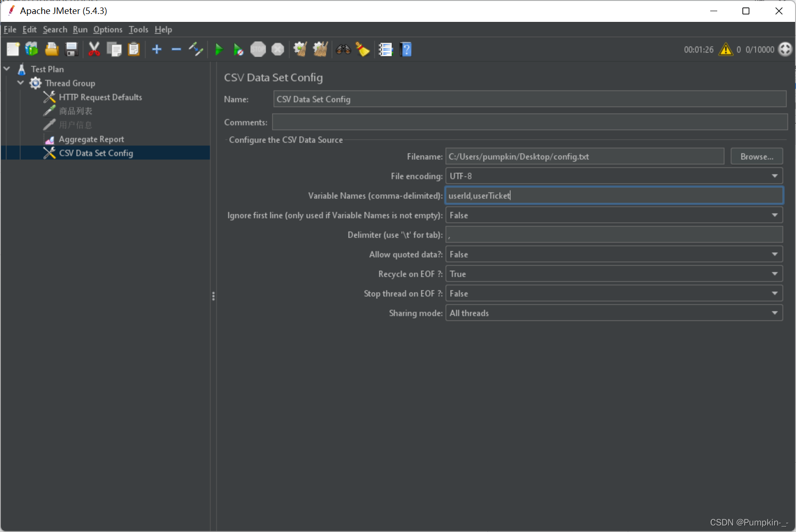Collapse the Thread Group tree node

(21, 83)
